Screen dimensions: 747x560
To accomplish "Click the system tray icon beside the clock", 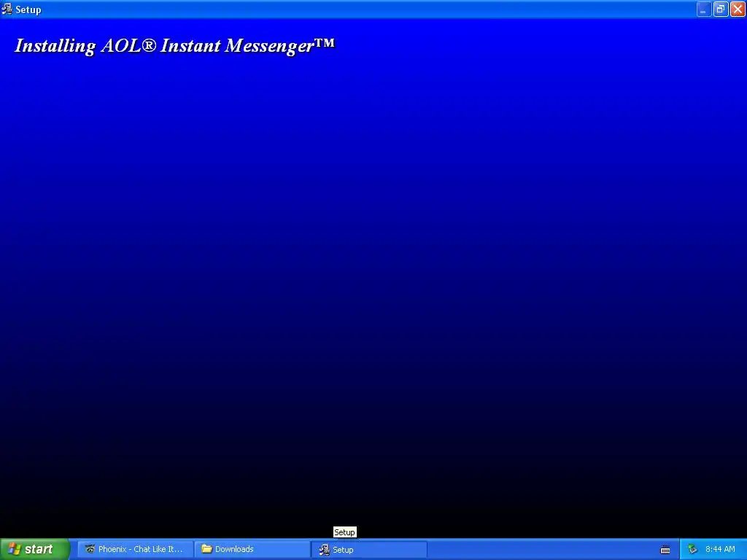I will tap(692, 549).
